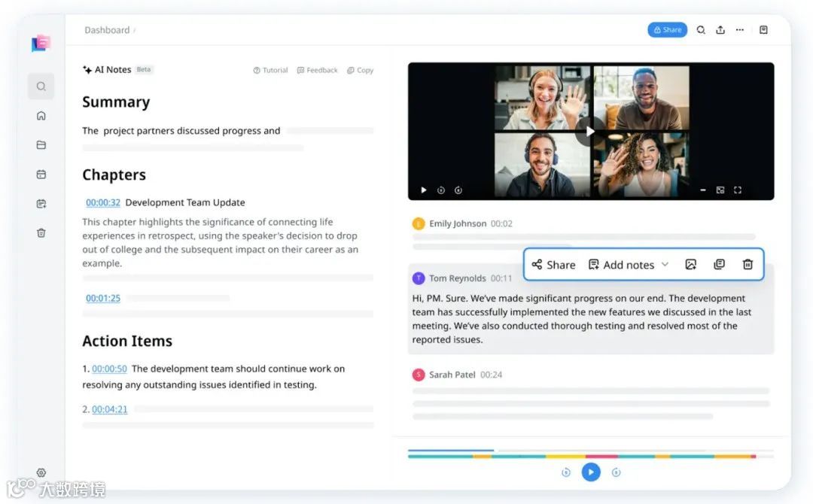813x504 pixels.
Task: Toggle the notes panel icon at top right
Action: (763, 30)
